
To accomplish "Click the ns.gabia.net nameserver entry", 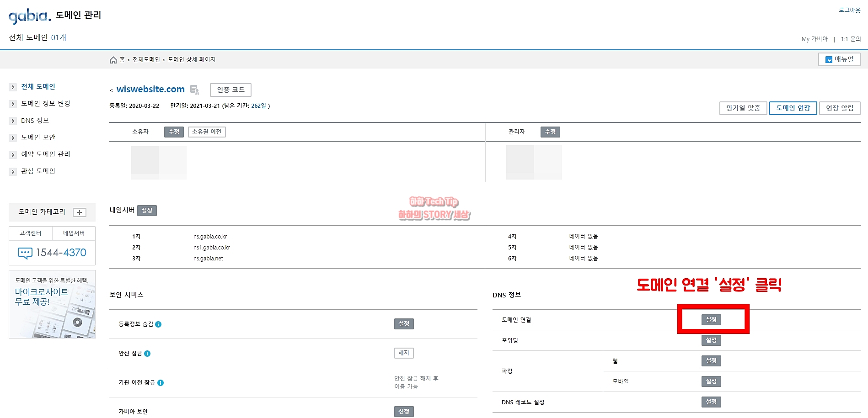I will click(208, 259).
